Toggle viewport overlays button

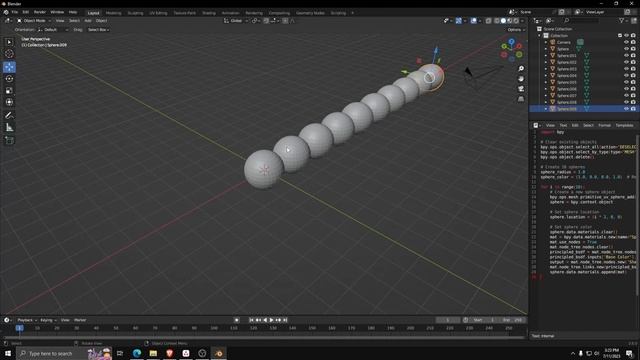click(473, 20)
